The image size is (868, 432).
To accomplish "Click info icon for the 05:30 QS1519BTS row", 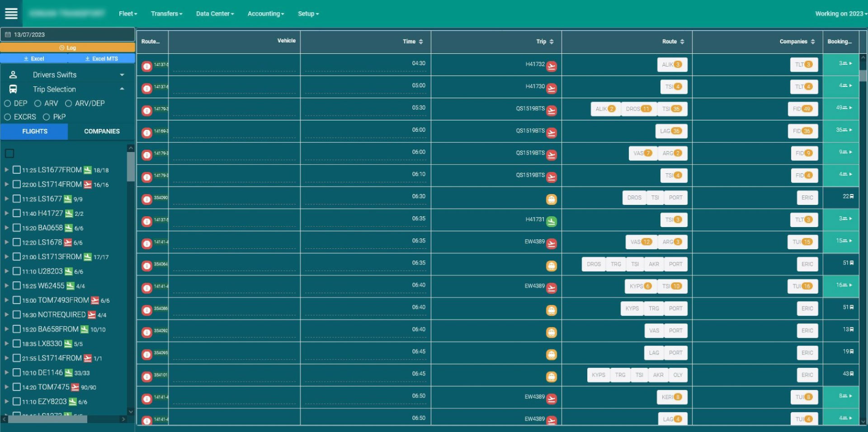I will click(146, 111).
